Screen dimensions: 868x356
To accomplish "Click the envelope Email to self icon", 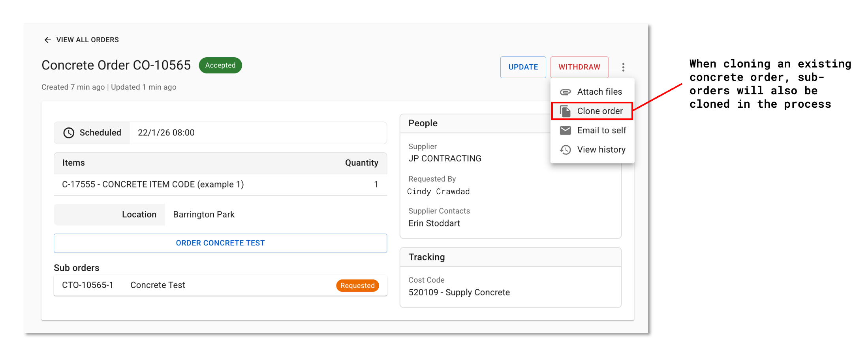I will [x=565, y=131].
